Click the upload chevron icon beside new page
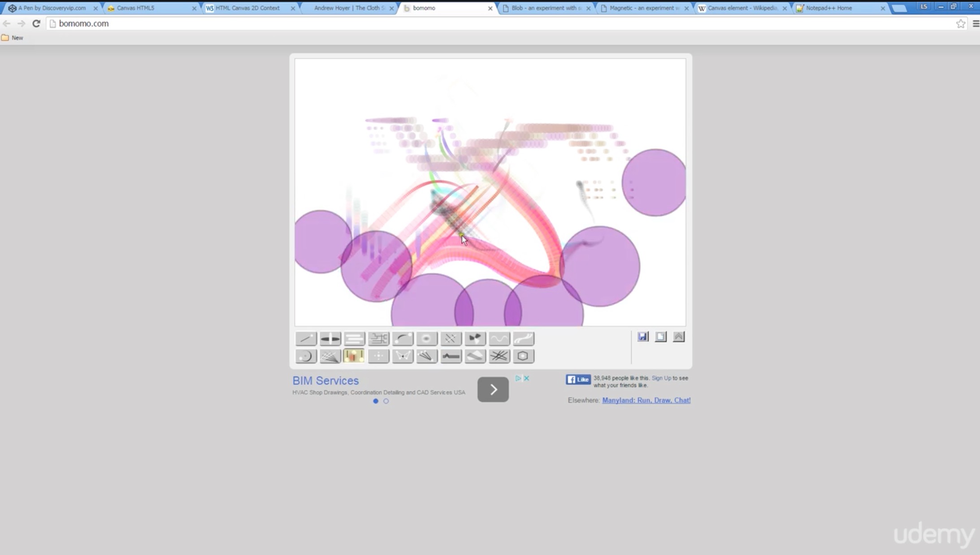The height and width of the screenshot is (555, 980). (x=678, y=336)
